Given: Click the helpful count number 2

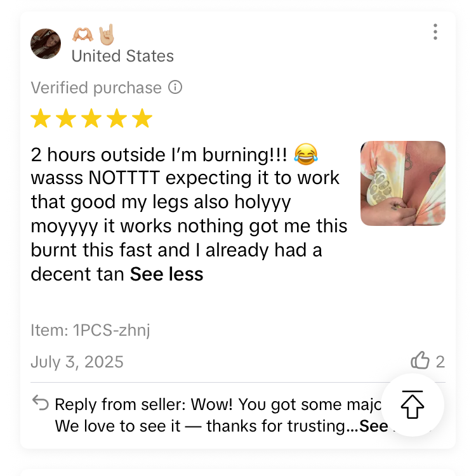Looking at the screenshot, I should point(440,362).
